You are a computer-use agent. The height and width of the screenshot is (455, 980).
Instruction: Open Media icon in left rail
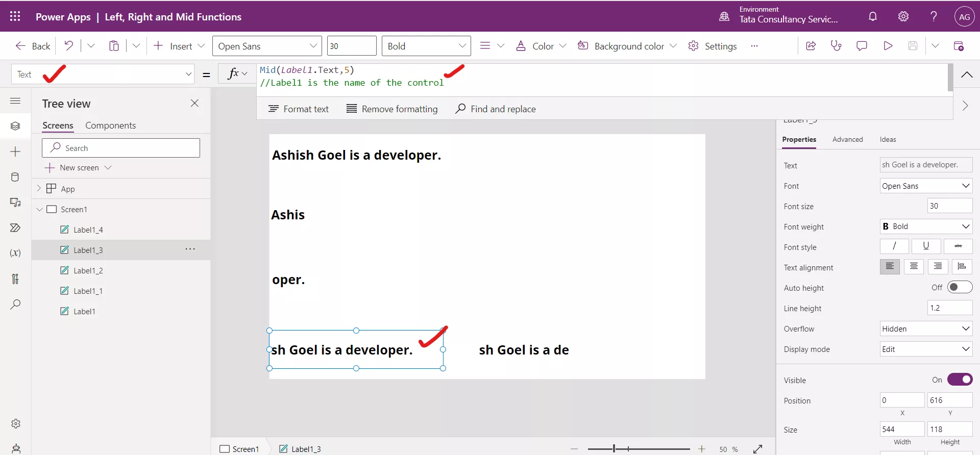click(15, 203)
